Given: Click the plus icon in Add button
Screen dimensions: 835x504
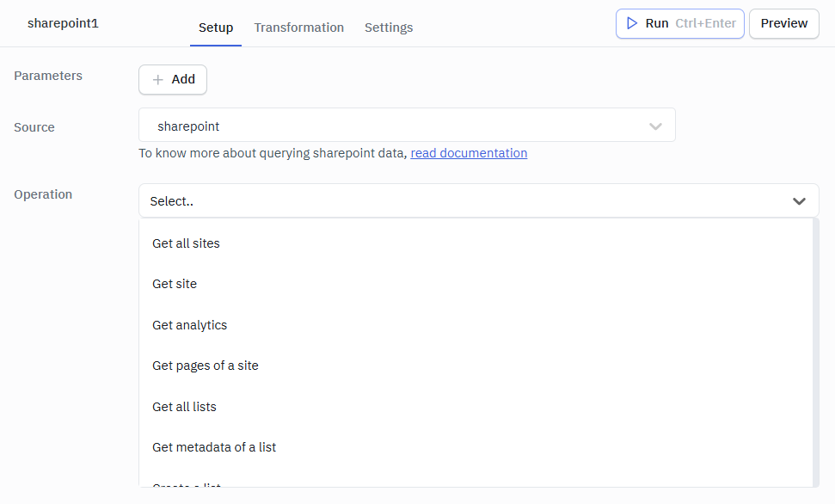Looking at the screenshot, I should pyautogui.click(x=157, y=80).
